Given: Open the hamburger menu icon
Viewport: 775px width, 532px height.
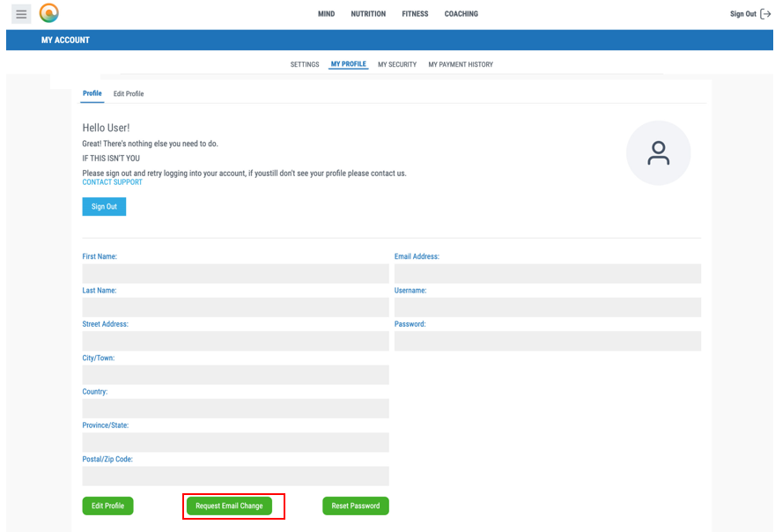Looking at the screenshot, I should click(x=21, y=14).
